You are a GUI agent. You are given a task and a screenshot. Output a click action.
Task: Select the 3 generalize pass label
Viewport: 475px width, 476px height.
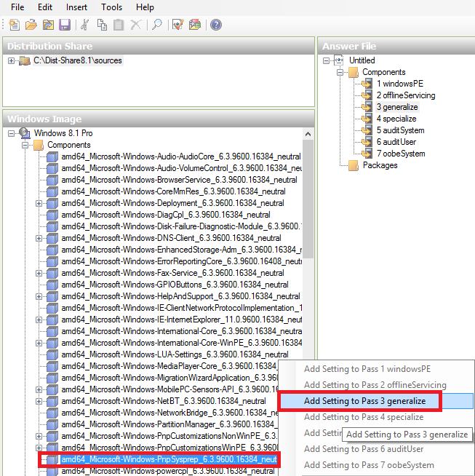(x=397, y=107)
